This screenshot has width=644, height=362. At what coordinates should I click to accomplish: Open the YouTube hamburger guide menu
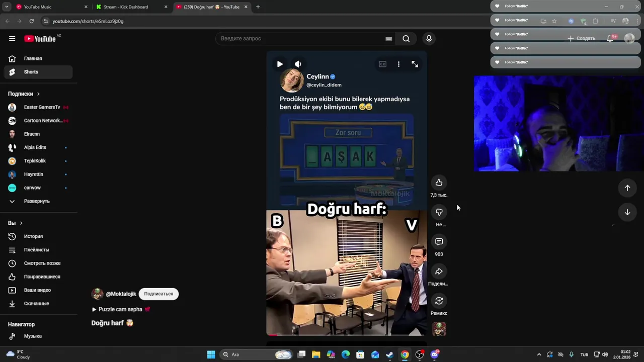click(x=12, y=39)
